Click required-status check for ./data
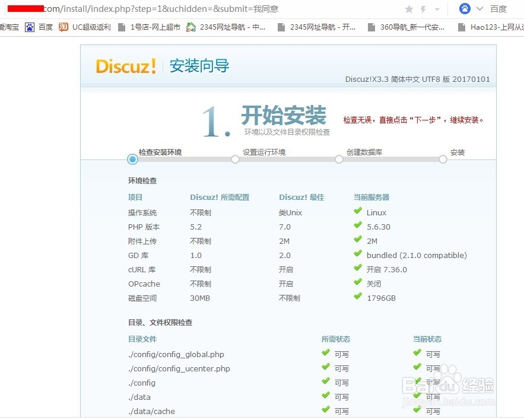 326,395
